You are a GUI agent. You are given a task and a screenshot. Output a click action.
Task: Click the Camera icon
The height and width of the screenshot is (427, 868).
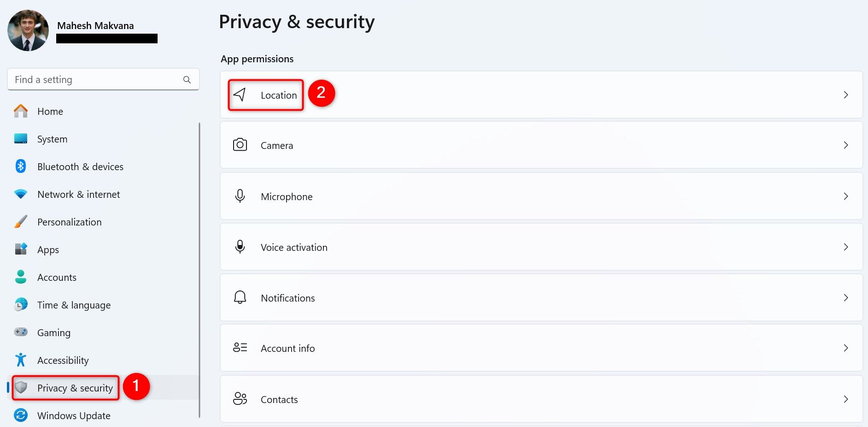pyautogui.click(x=240, y=145)
